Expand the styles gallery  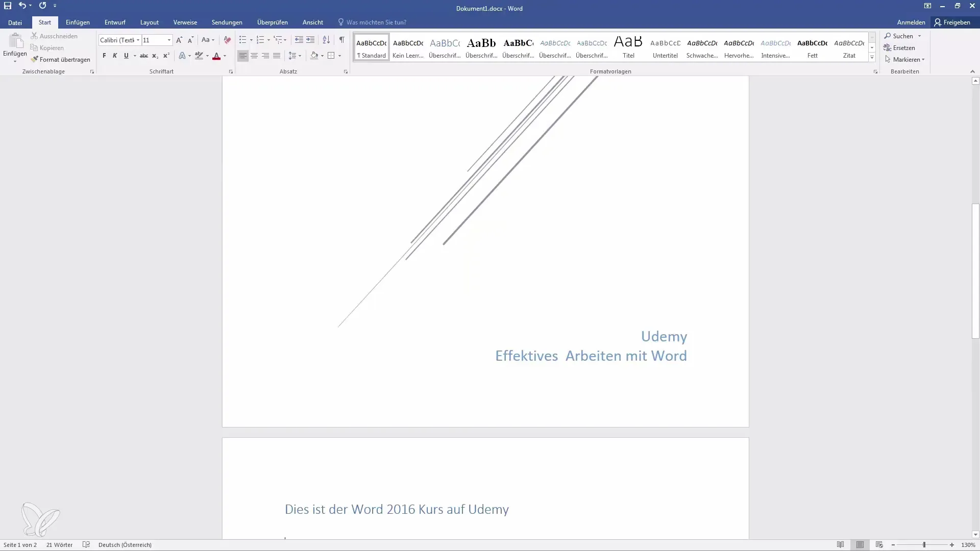[x=872, y=57]
